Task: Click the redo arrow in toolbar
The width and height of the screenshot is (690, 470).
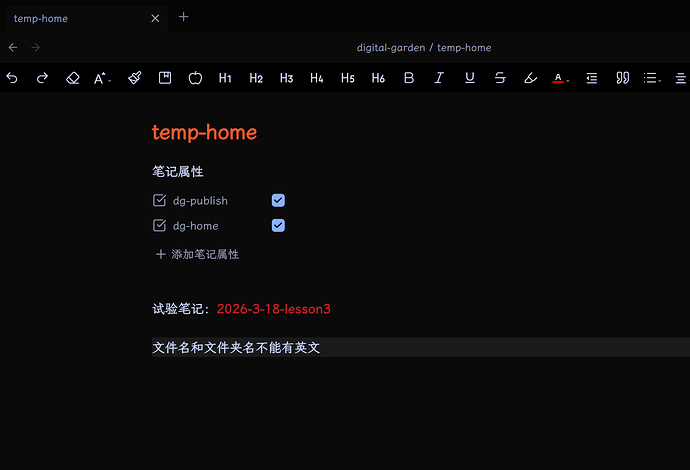Action: coord(42,78)
